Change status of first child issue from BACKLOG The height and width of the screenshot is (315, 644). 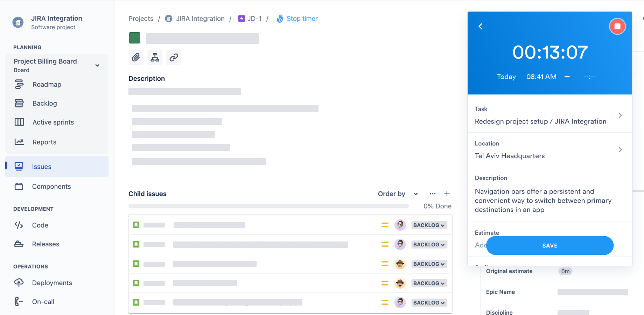click(x=429, y=225)
